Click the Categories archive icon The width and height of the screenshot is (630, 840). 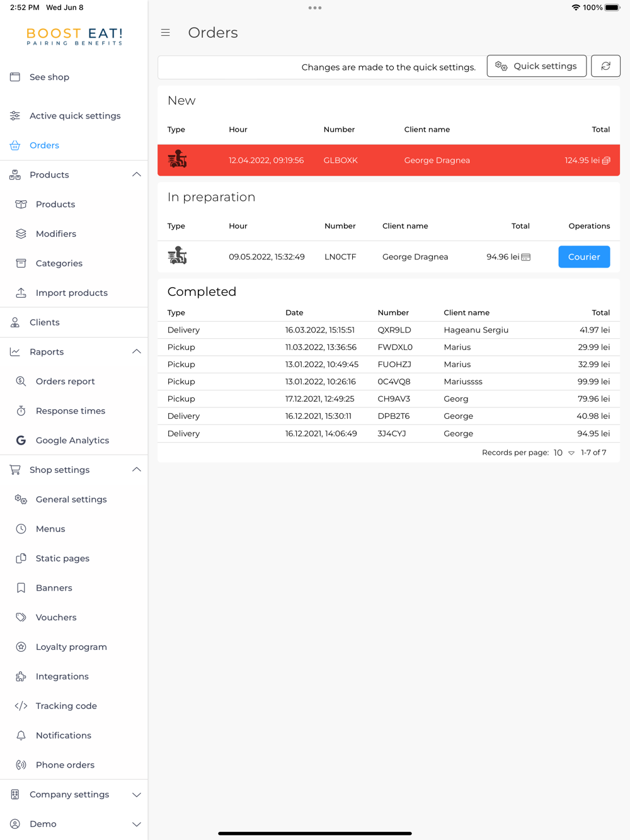(x=21, y=263)
